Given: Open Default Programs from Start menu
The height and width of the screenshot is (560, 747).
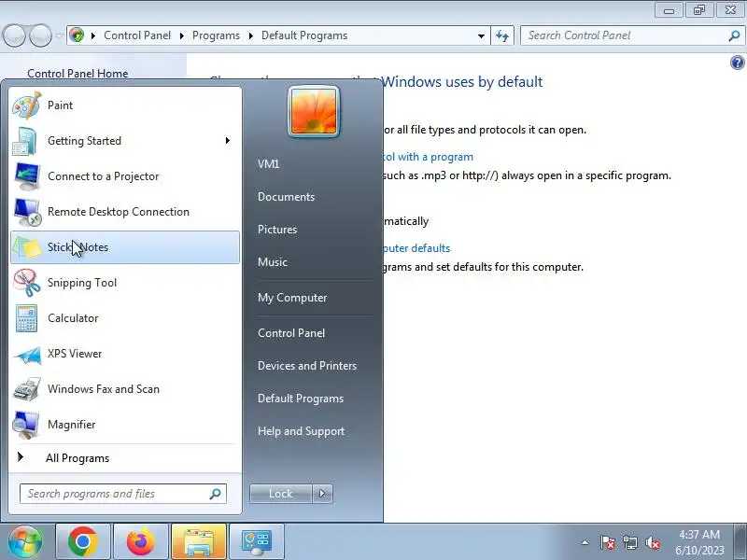Looking at the screenshot, I should coord(300,399).
